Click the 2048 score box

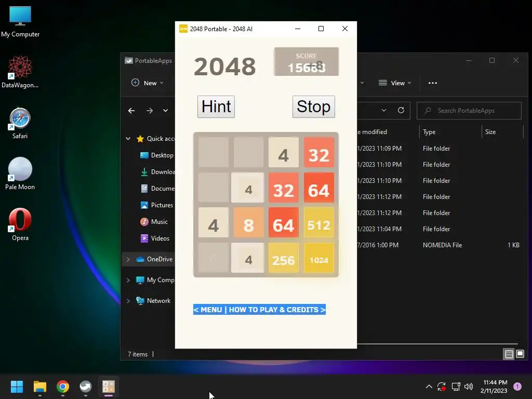307,62
